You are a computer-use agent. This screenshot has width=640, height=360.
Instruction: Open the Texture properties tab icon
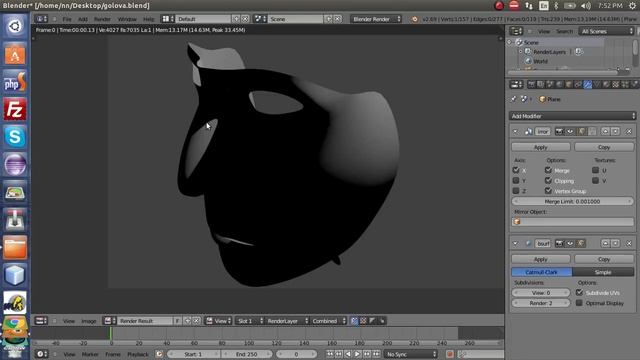click(x=616, y=84)
